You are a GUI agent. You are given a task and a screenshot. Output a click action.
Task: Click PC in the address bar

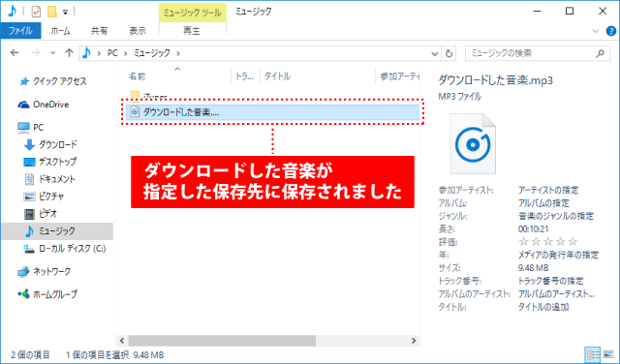(x=112, y=53)
